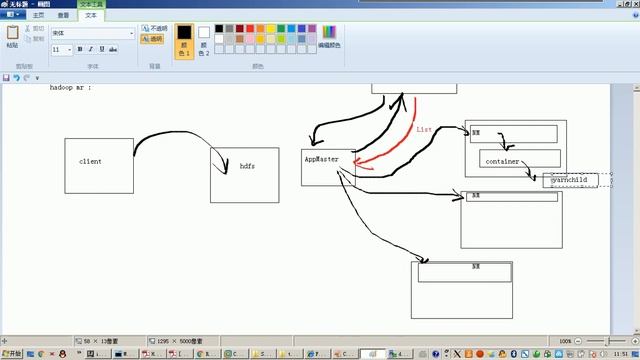Pick the brown color swatch

click(x=240, y=39)
